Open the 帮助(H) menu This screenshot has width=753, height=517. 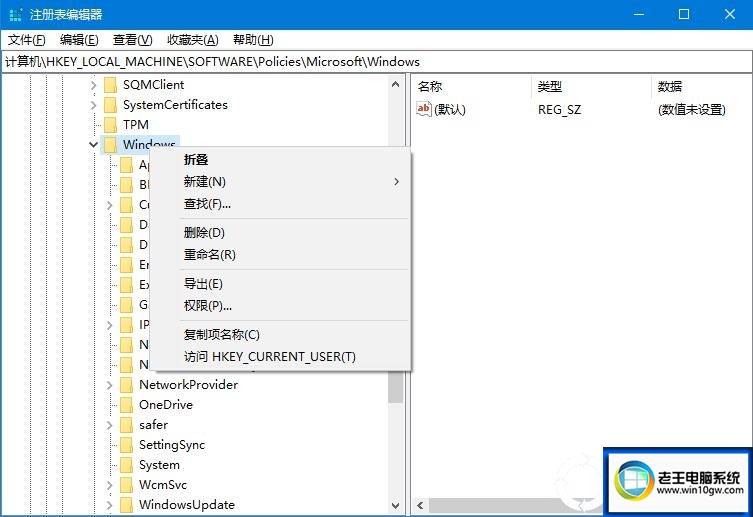(x=253, y=40)
